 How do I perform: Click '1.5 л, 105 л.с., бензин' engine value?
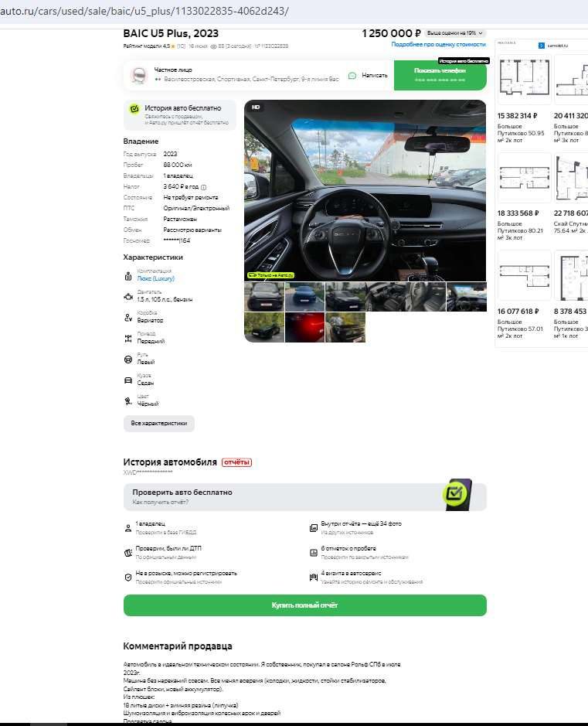click(165, 299)
